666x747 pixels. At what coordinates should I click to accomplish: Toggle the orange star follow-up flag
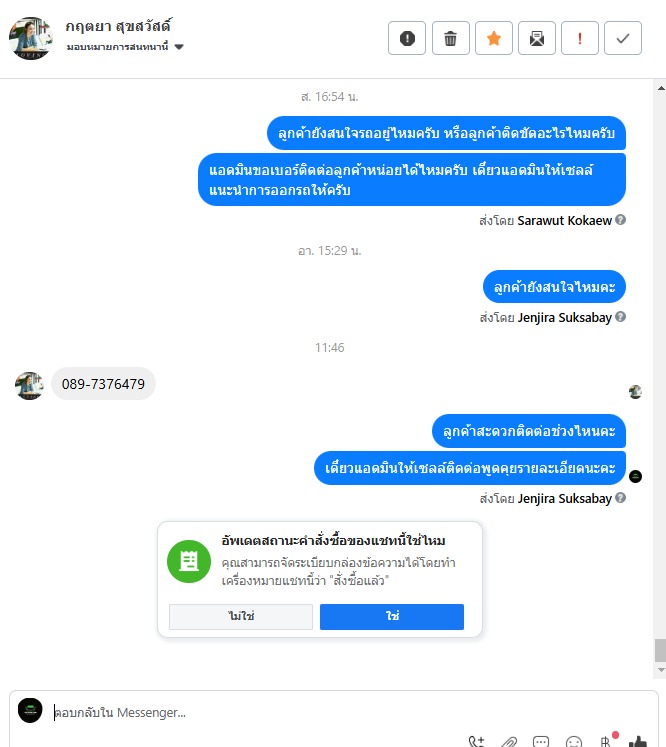coord(494,38)
